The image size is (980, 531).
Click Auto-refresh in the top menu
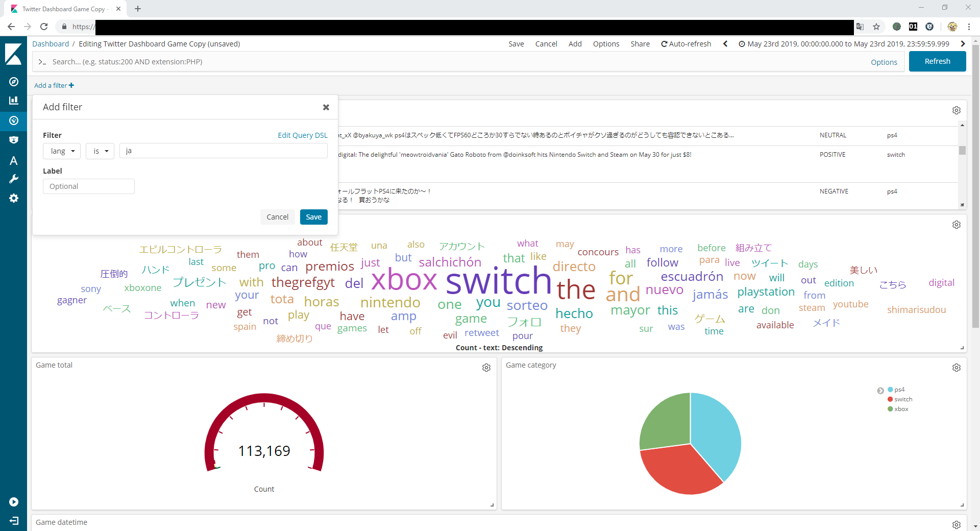(x=686, y=44)
